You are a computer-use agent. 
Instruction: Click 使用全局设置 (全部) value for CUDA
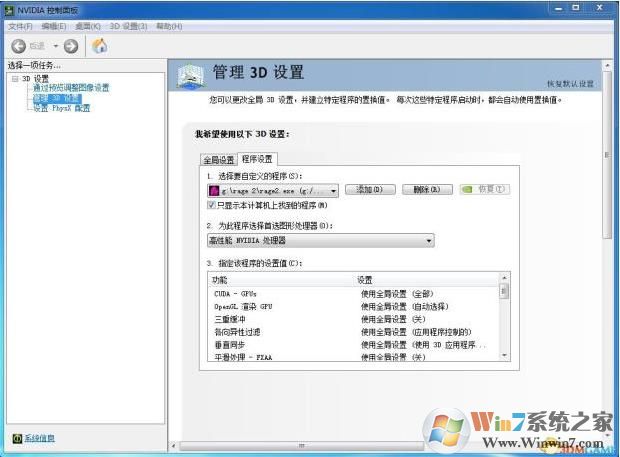coord(397,294)
